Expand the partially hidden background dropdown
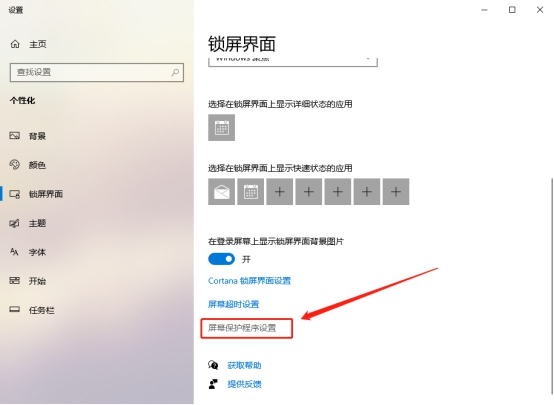 [293, 61]
